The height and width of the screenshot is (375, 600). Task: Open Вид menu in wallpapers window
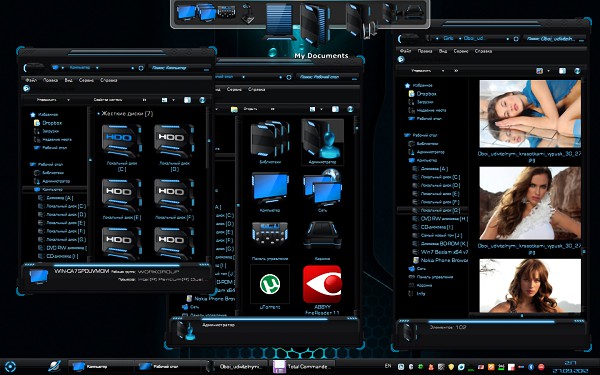click(443, 51)
